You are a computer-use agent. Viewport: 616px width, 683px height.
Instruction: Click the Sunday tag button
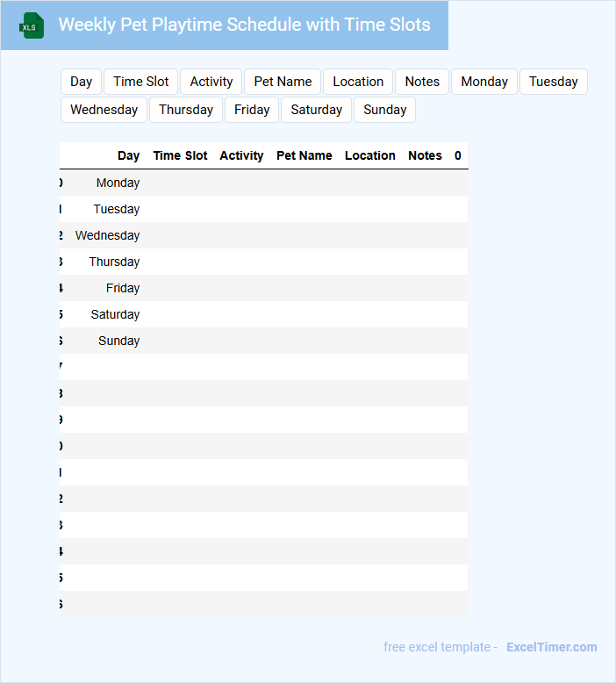point(385,110)
